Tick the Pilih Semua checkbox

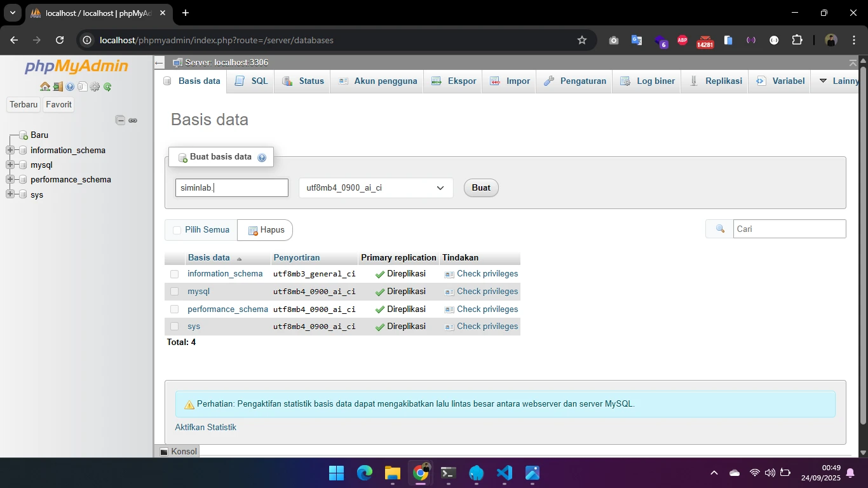coord(177,230)
